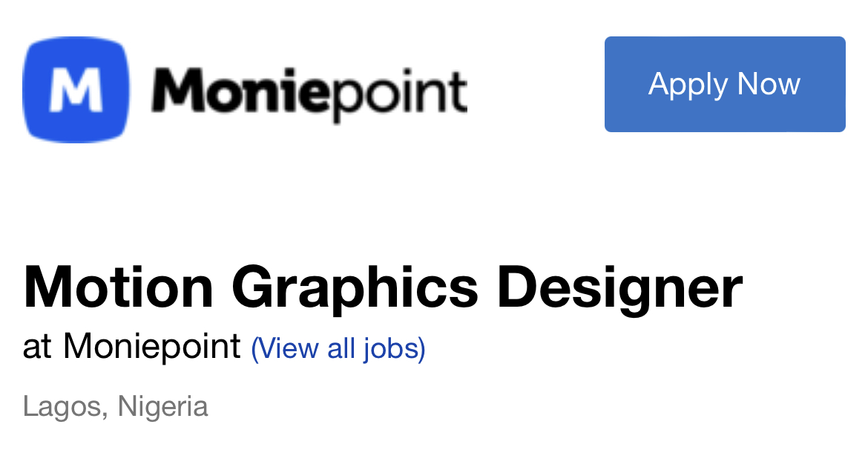Click the word 'Motion' in the heading
Screen dimensions: 868x453
pyautogui.click(x=119, y=287)
